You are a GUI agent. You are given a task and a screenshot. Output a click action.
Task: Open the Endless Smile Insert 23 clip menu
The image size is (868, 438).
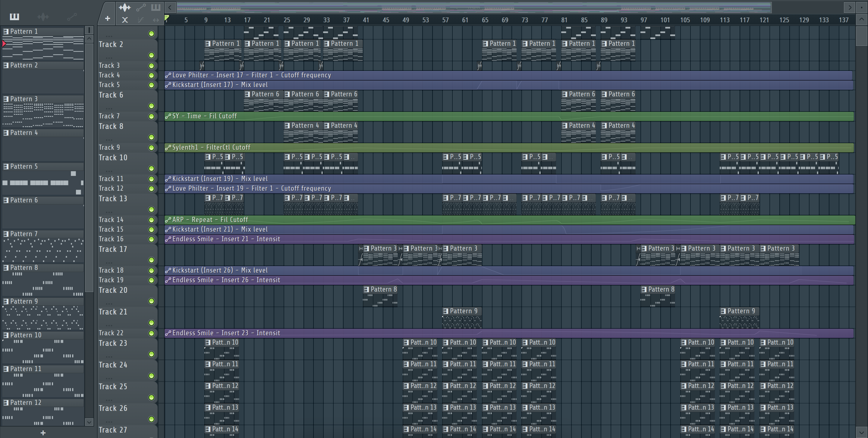point(168,333)
